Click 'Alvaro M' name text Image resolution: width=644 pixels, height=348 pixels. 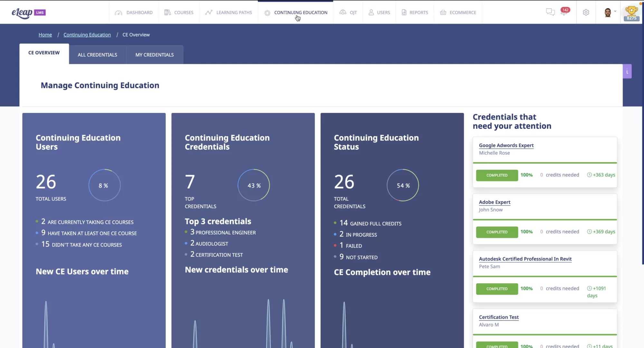[489, 325]
